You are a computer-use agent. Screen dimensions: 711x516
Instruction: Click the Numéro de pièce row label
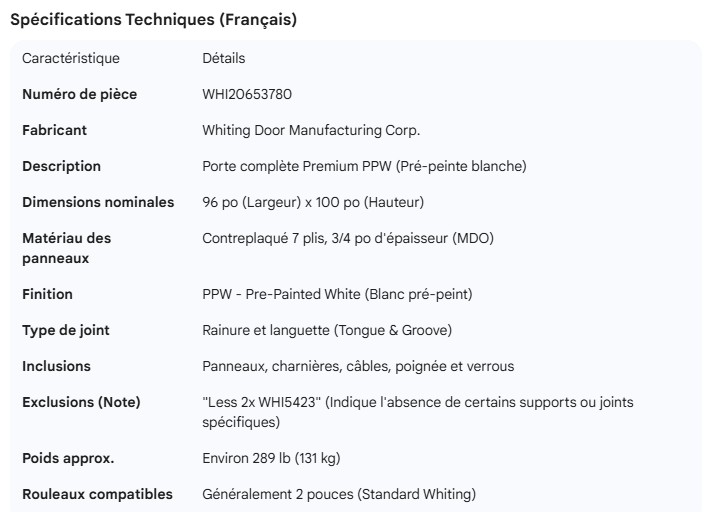(80, 94)
